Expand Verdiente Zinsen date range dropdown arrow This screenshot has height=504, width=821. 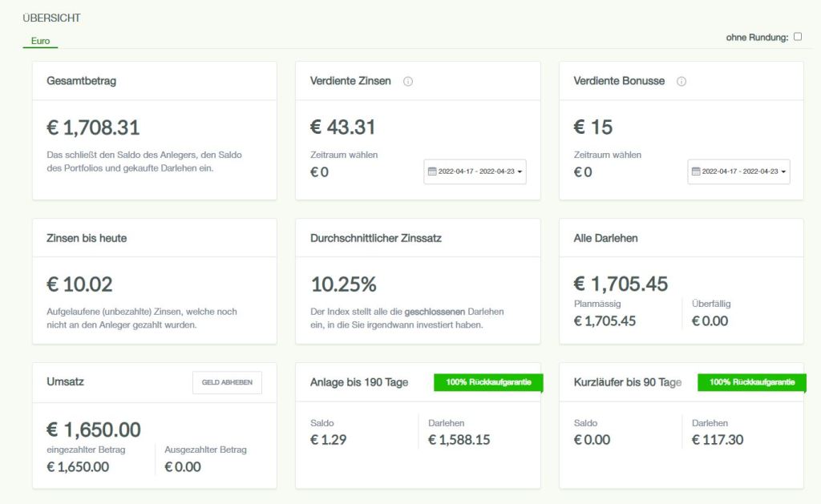pyautogui.click(x=520, y=171)
